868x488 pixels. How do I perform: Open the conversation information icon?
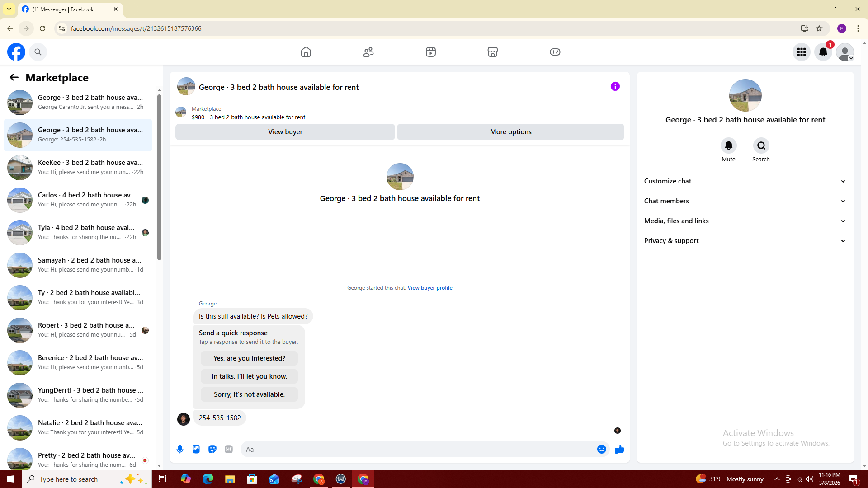615,86
